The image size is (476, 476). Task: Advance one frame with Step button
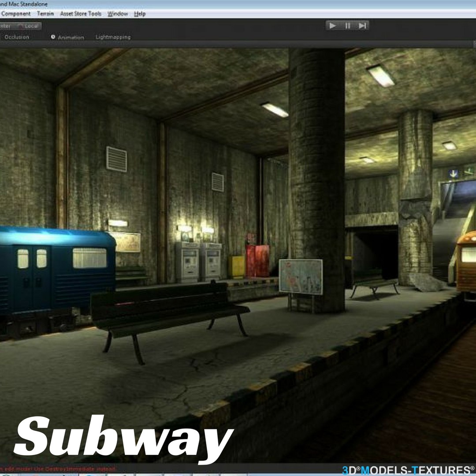(x=362, y=26)
